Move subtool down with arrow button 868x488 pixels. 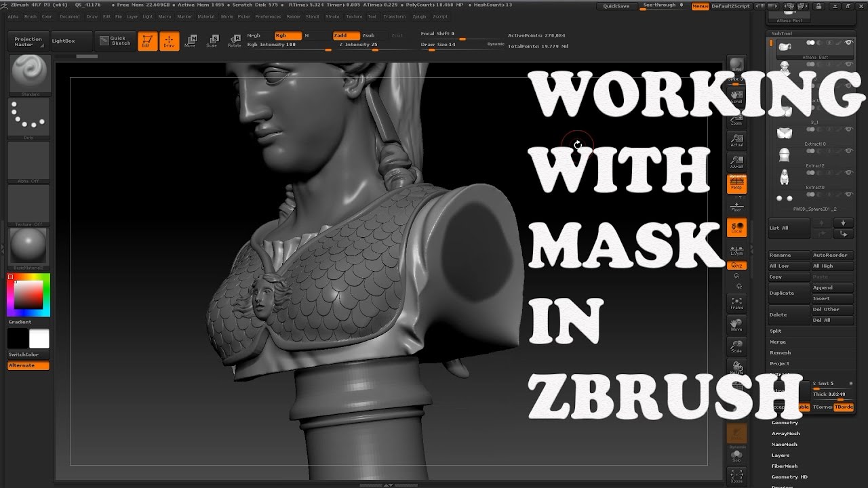tap(843, 223)
